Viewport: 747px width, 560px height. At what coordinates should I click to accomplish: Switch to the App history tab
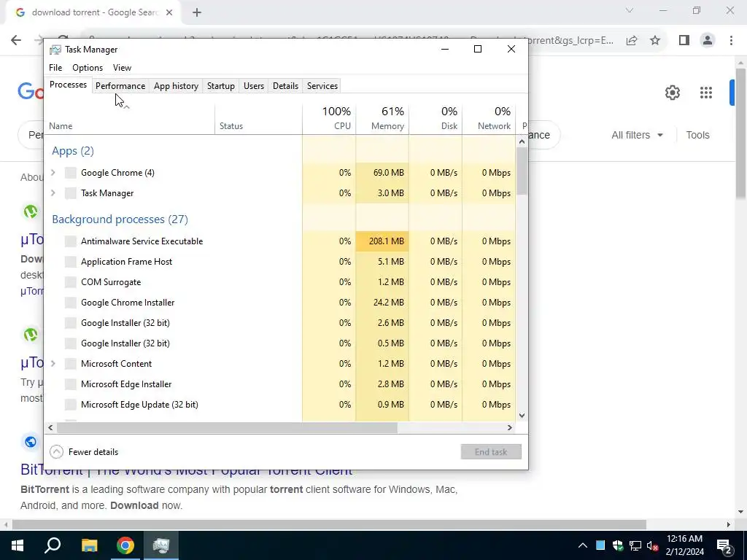point(177,86)
